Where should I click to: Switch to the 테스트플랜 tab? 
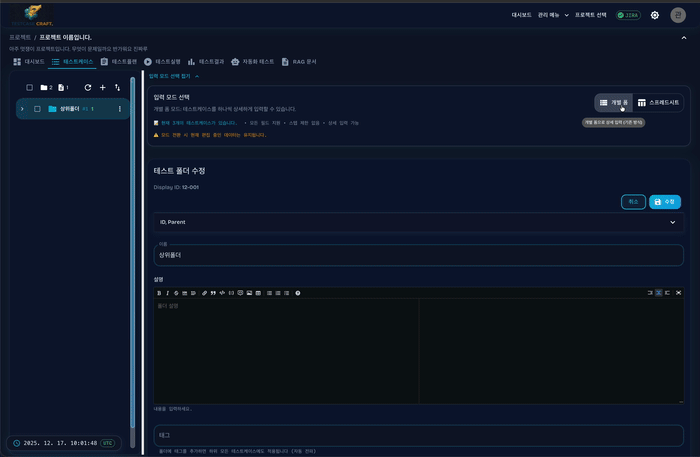(119, 61)
